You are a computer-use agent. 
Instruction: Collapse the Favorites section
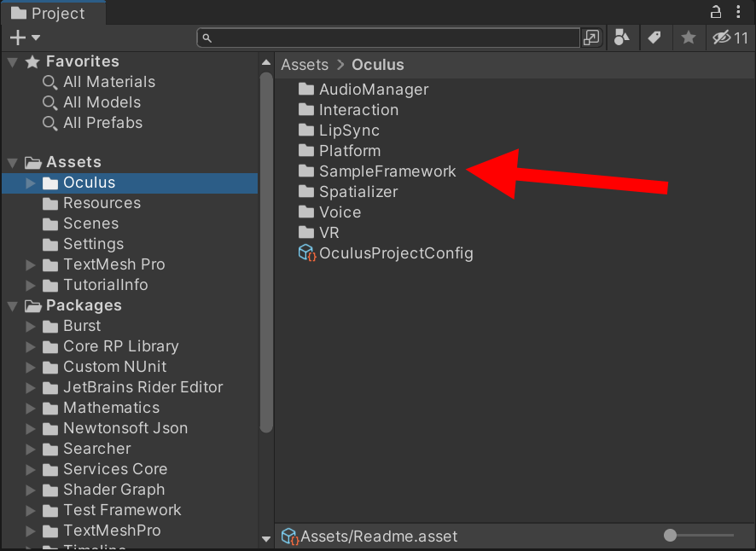(13, 62)
